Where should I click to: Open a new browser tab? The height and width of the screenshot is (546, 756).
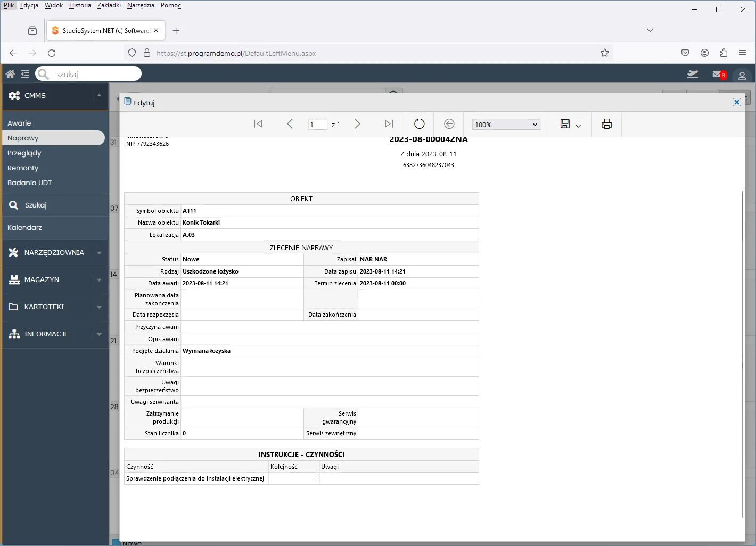[x=176, y=30]
